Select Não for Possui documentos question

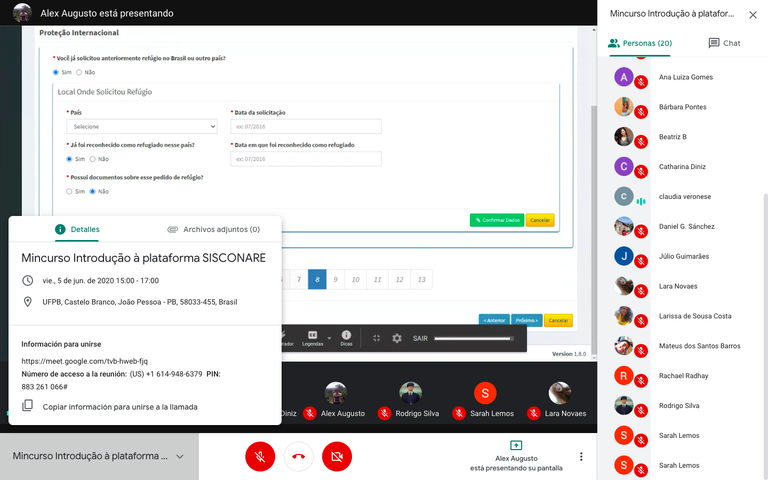(x=92, y=191)
